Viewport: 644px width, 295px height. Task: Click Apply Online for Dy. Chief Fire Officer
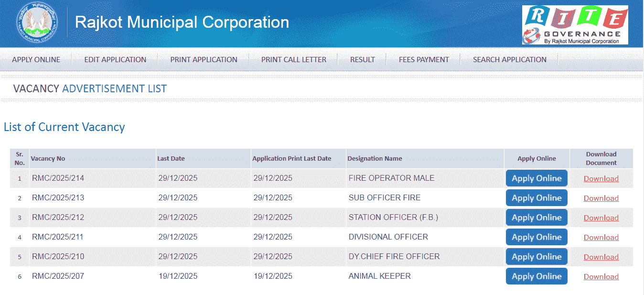click(x=537, y=257)
